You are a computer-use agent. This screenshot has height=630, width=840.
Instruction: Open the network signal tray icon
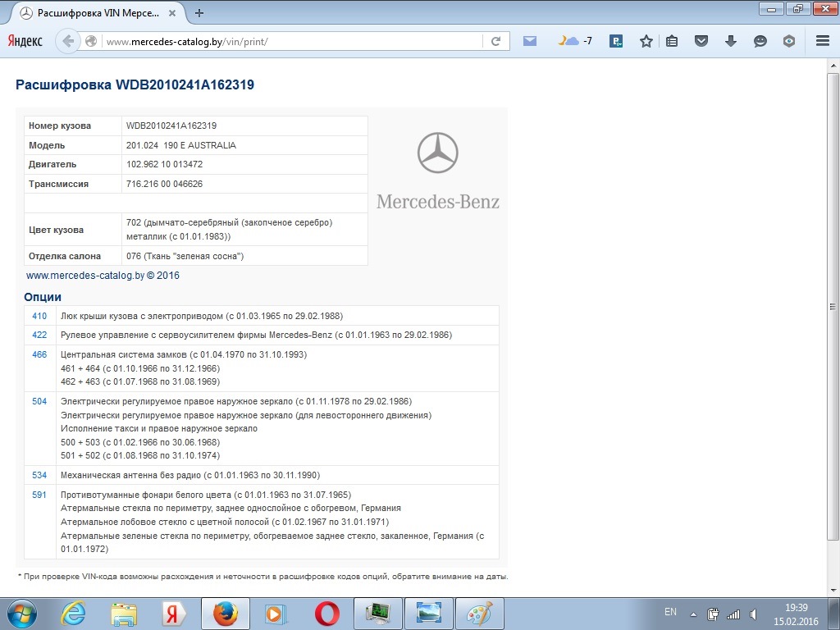click(733, 614)
